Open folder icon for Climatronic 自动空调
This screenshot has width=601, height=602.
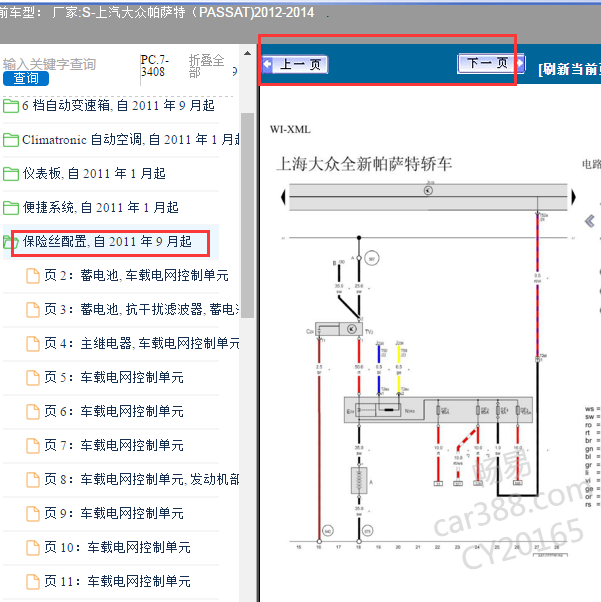(11, 140)
